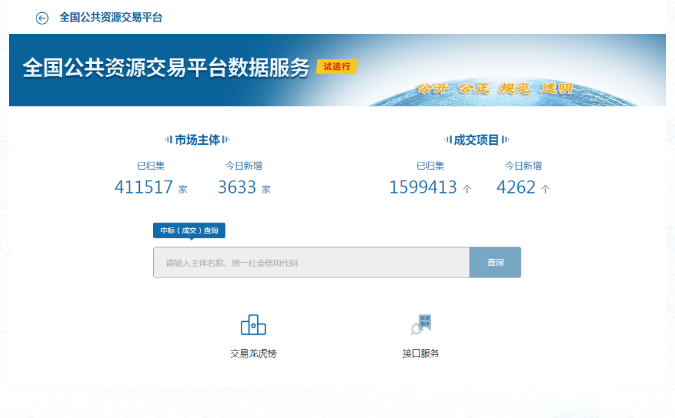This screenshot has height=418, width=675.
Task: Focus the 主体名称 search input field
Action: pyautogui.click(x=310, y=262)
